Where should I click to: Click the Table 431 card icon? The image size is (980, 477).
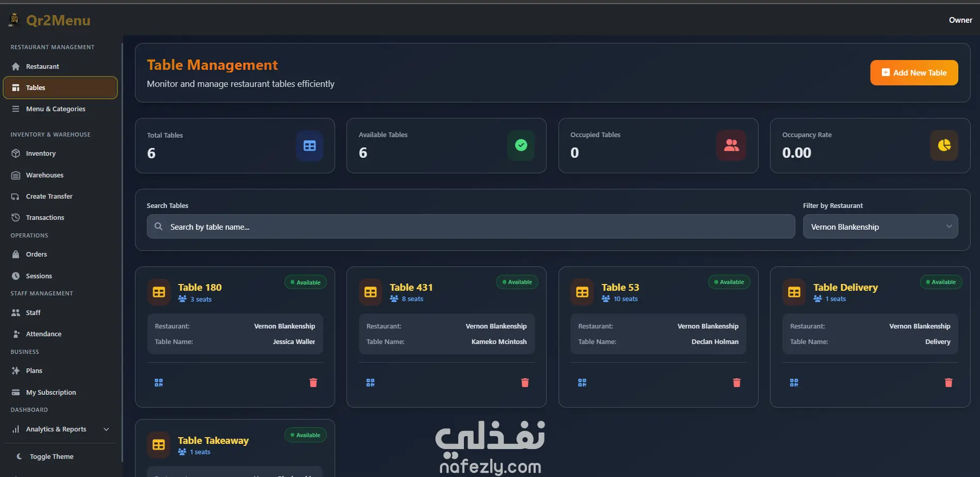(x=371, y=292)
